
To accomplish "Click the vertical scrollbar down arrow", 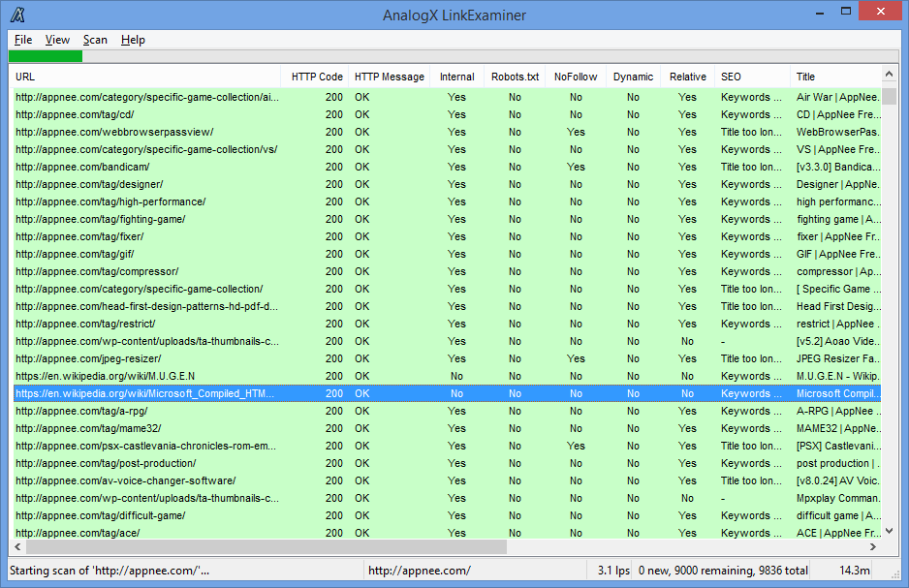I will click(890, 531).
